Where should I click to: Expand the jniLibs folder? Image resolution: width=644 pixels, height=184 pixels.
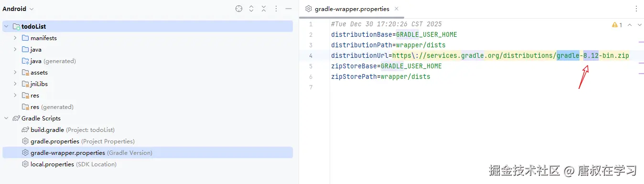15,84
